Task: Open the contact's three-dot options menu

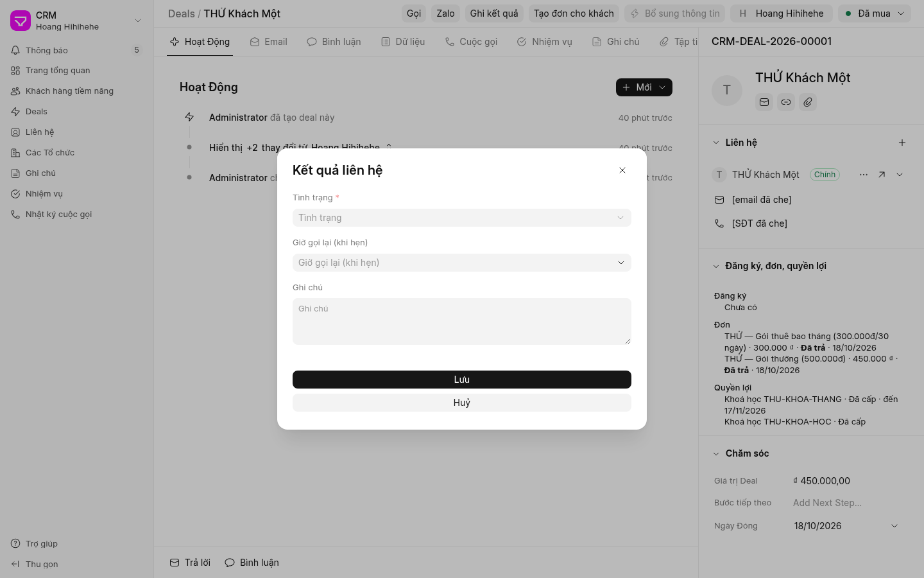Action: (x=864, y=175)
